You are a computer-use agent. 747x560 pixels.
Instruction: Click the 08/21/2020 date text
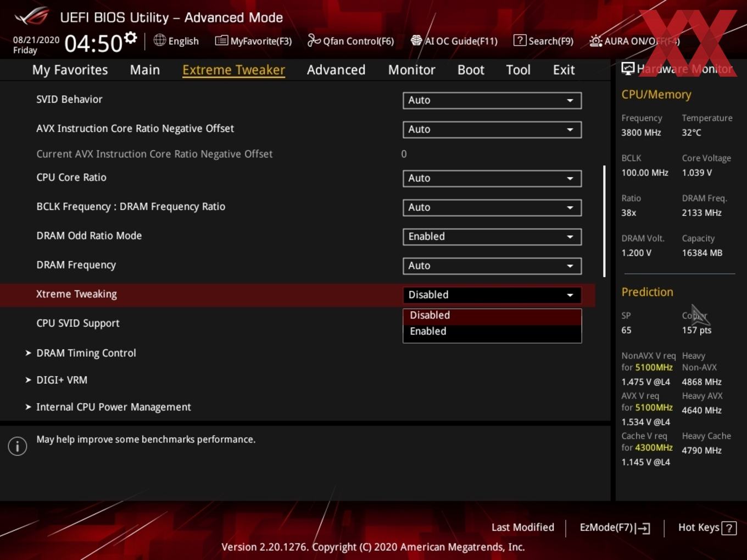[x=36, y=40]
